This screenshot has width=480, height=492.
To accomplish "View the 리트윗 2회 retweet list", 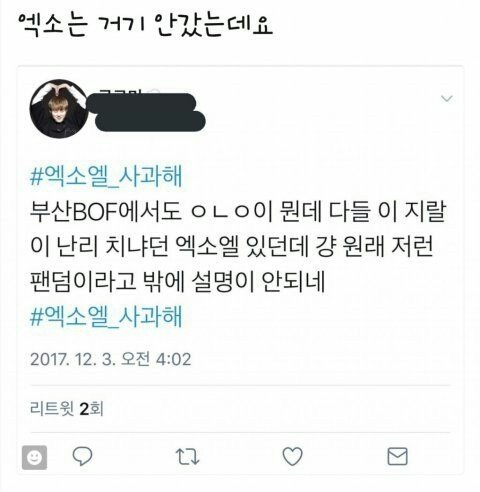I will tap(67, 409).
